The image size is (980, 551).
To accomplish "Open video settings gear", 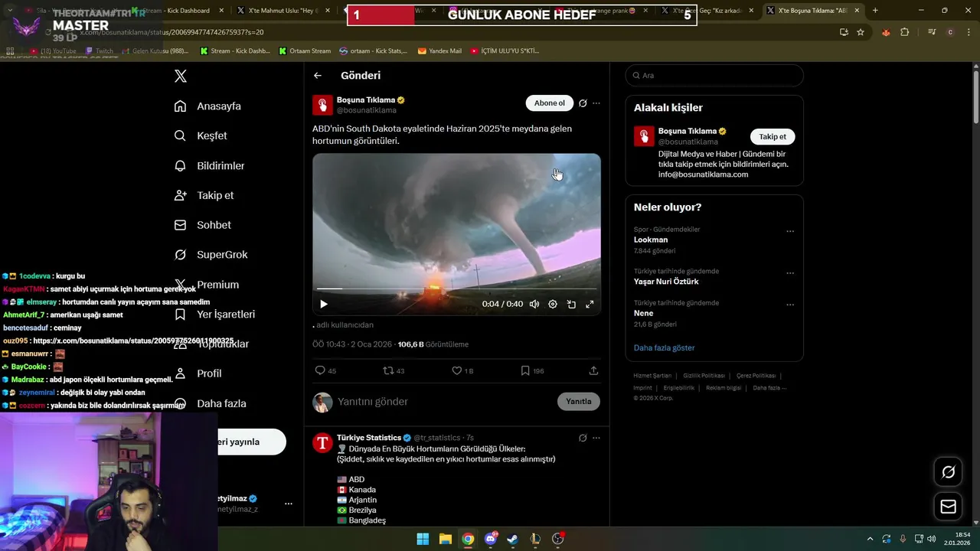I will click(553, 304).
